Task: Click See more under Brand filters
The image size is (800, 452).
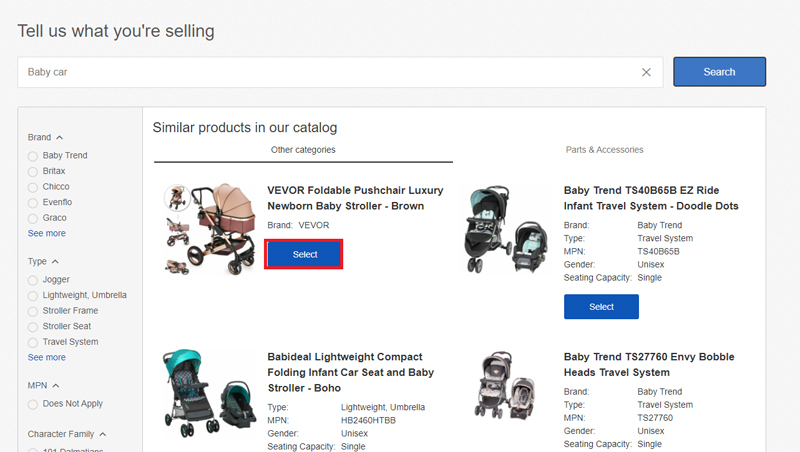Action: (46, 233)
